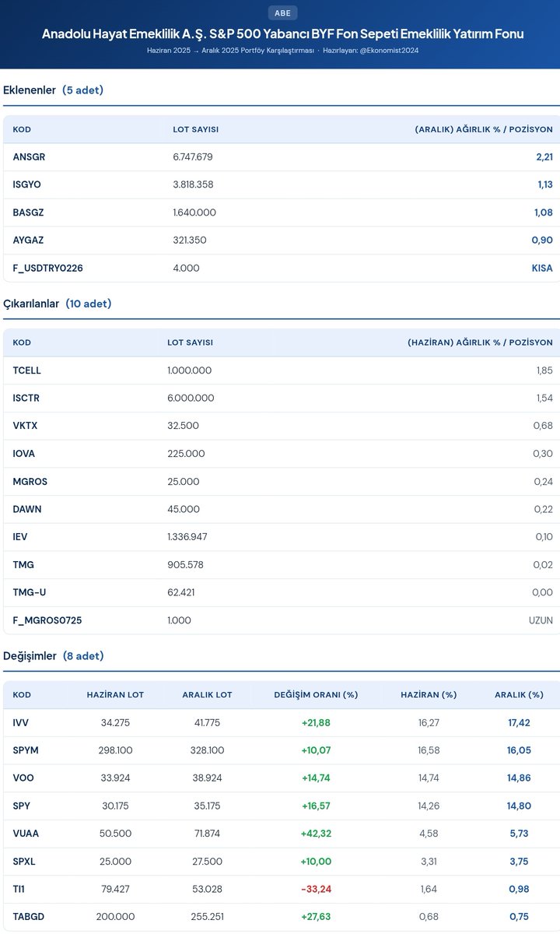560x934 pixels.
Task: Click the fund title heading
Action: [282, 33]
